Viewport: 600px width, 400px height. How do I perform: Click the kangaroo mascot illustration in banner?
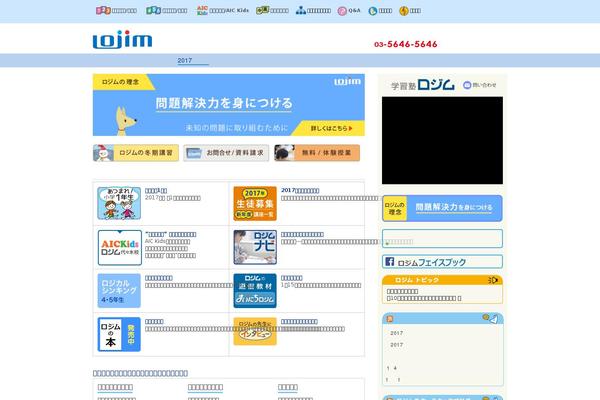pyautogui.click(x=126, y=121)
